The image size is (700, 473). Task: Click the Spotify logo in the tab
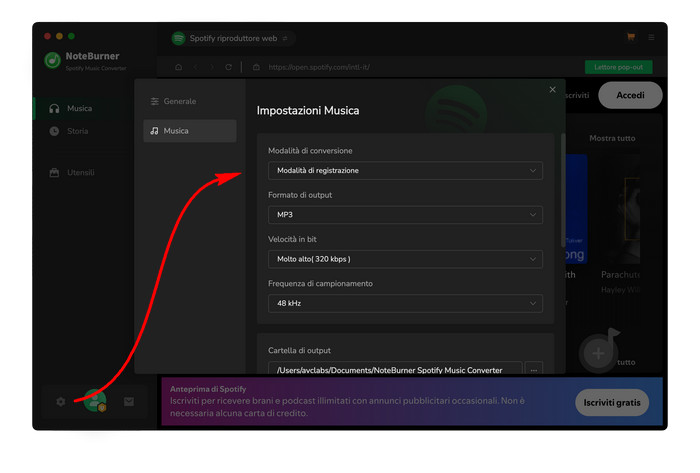click(x=179, y=38)
